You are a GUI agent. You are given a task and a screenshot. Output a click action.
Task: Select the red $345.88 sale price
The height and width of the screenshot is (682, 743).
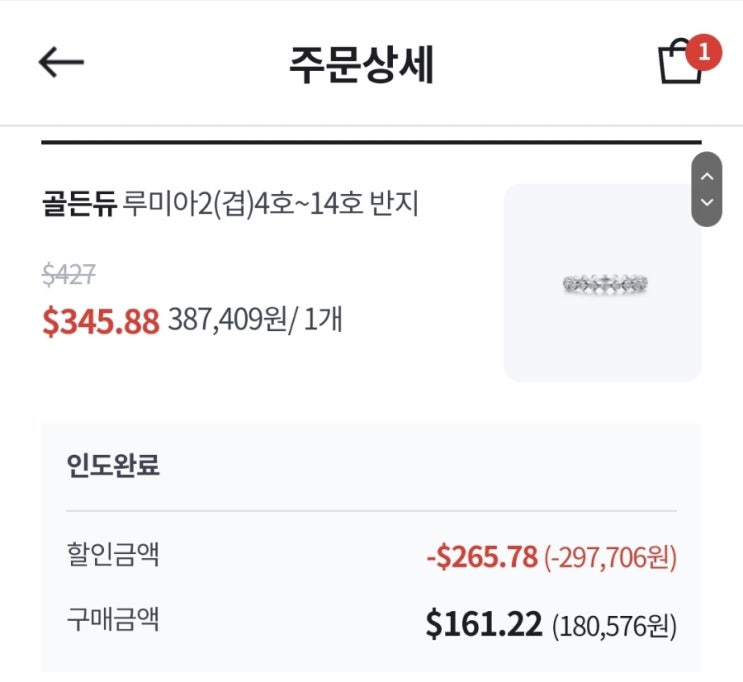click(100, 321)
